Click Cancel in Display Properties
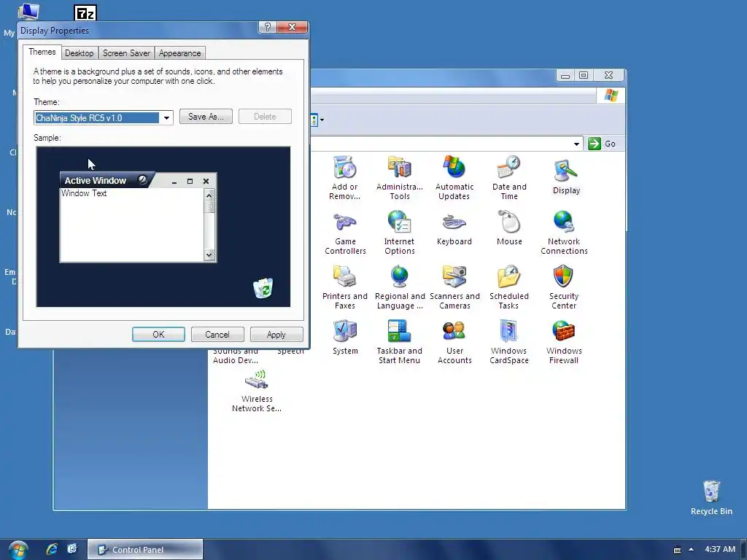Image resolution: width=747 pixels, height=560 pixels. (217, 334)
